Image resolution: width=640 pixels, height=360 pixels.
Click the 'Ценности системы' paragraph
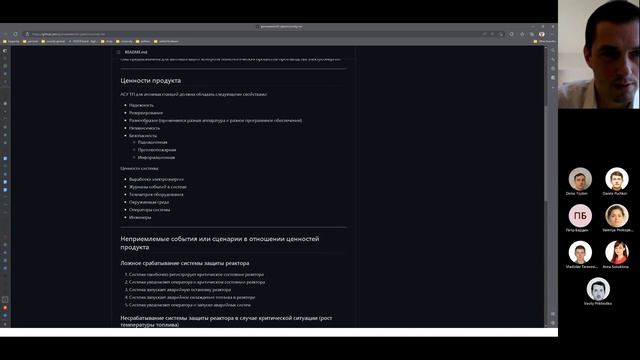pos(139,168)
